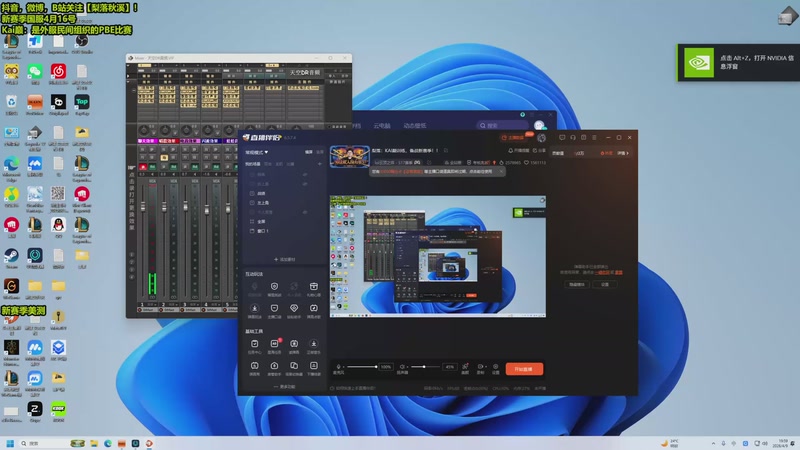800x450 pixels.
Task: Click the diamond icon in the interactive tools
Action: (x=294, y=308)
